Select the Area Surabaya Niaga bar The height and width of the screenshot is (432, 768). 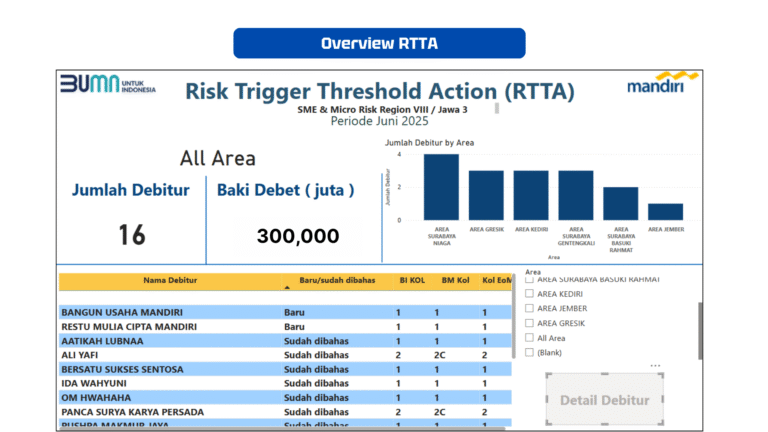441,187
